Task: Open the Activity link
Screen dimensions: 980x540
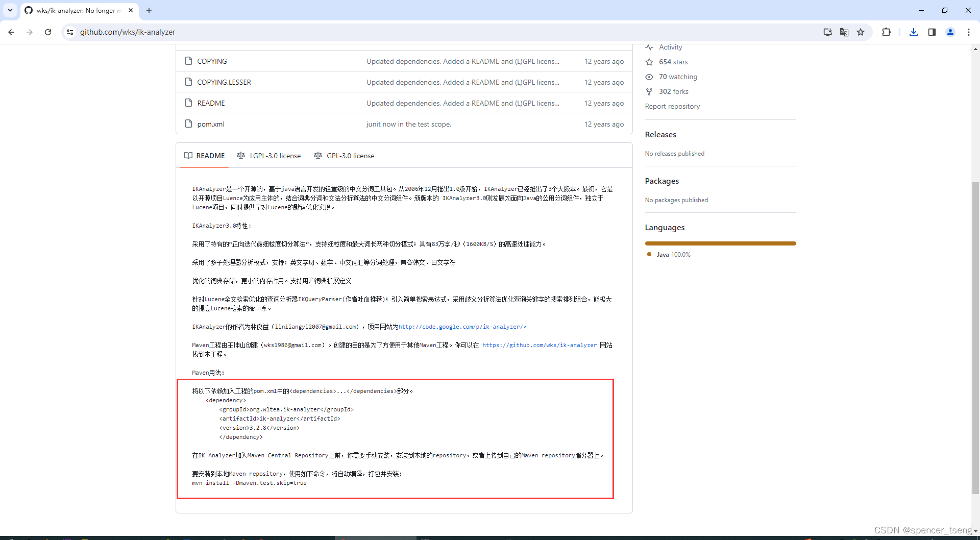Action: pyautogui.click(x=670, y=47)
